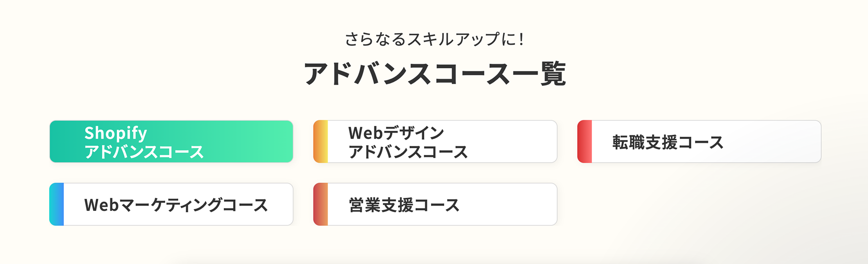
Task: Click the exclamation mark after スキルアップに
Action: click(521, 39)
